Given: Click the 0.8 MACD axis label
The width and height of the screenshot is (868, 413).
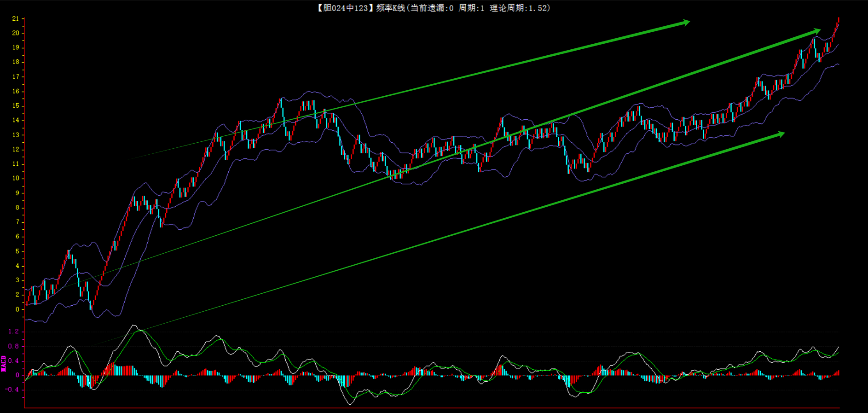Looking at the screenshot, I should (13, 346).
